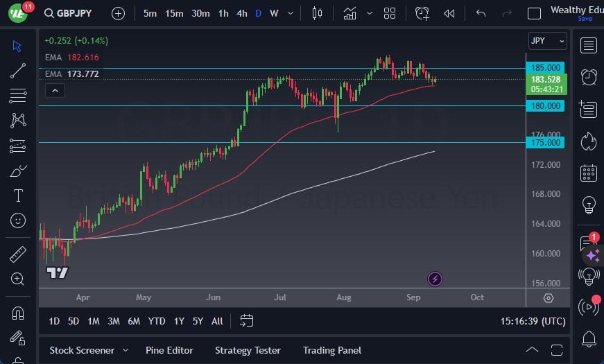Open the JPY currency dropdown
This screenshot has height=364, width=604.
[x=547, y=41]
